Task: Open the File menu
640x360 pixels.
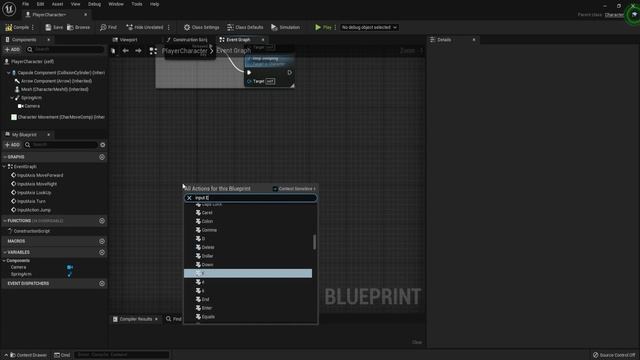Action: (25, 4)
